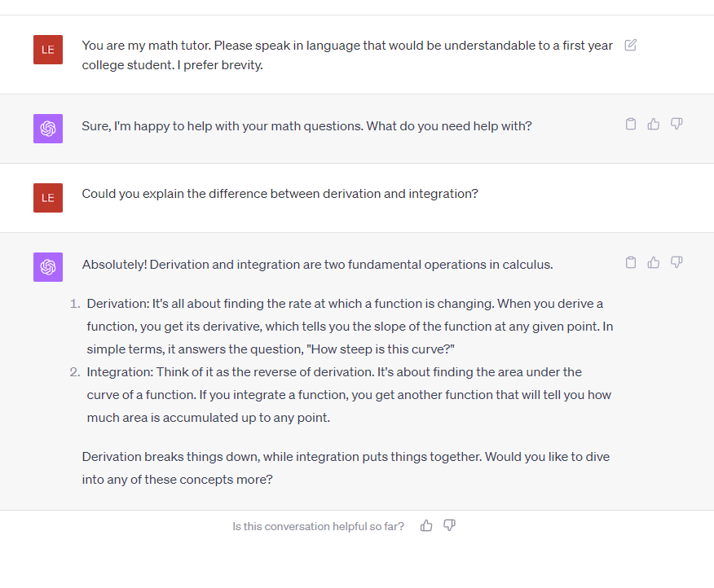Click the ChatGPT logo beside "Absolutely!" reply
Image resolution: width=714 pixels, height=588 pixels.
[48, 266]
